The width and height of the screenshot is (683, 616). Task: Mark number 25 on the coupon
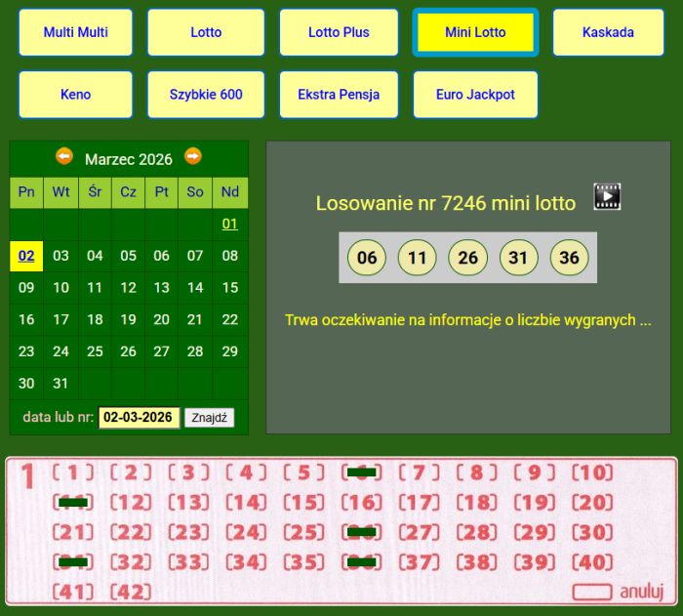[x=304, y=533]
